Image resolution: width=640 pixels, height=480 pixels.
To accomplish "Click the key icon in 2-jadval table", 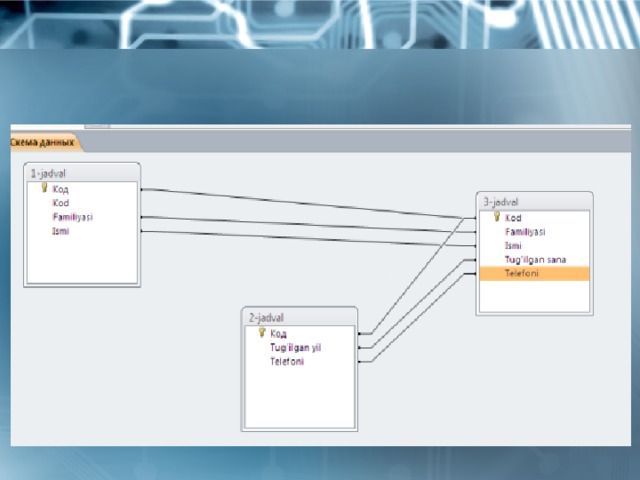I will (x=262, y=333).
